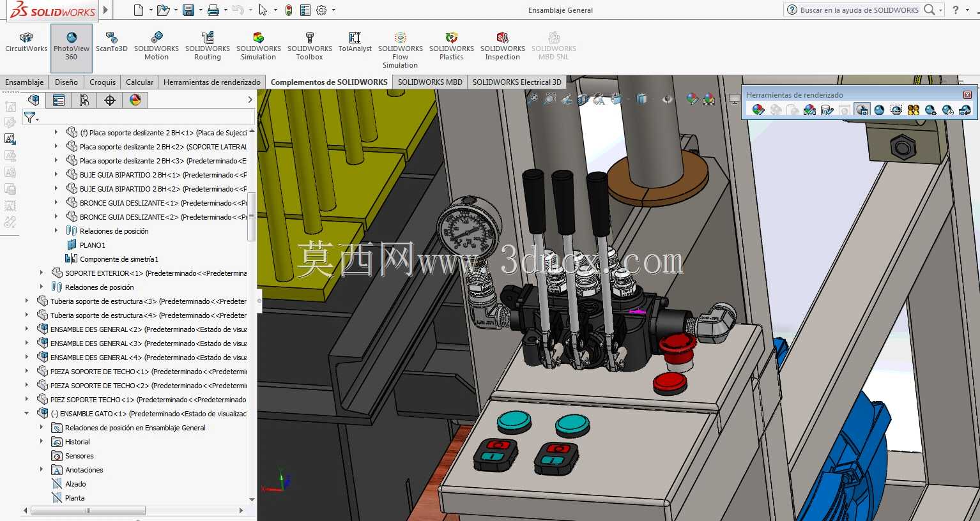Show the DimXpertManager tab
The image size is (980, 521).
click(x=110, y=100)
